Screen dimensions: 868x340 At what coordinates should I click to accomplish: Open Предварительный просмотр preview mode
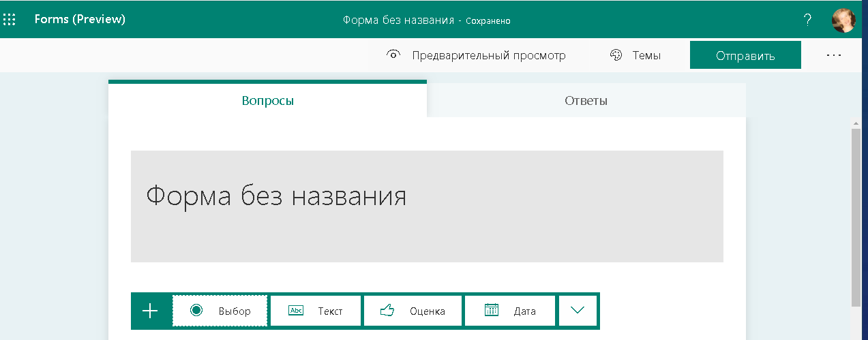tap(476, 55)
